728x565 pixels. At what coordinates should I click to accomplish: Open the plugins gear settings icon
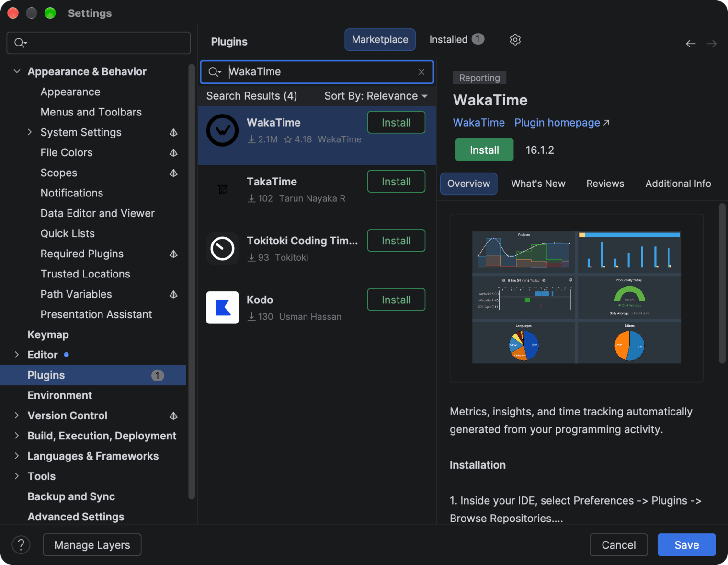pyautogui.click(x=515, y=40)
